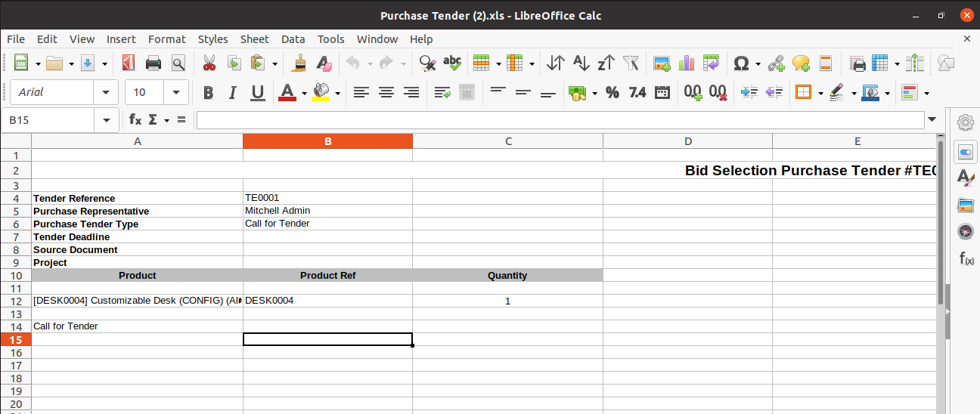Open Background Color dropdown arrow
This screenshot has width=980, height=414.
337,93
